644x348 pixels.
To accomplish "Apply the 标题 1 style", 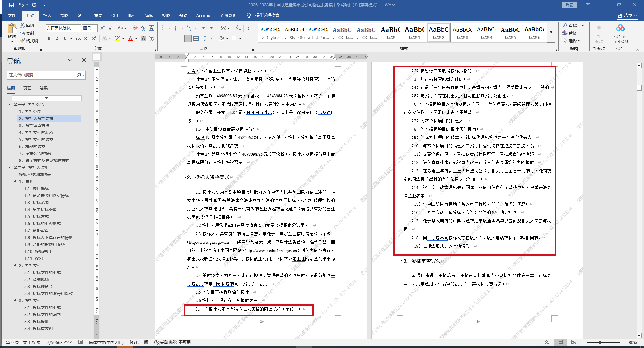I will pyautogui.click(x=414, y=33).
